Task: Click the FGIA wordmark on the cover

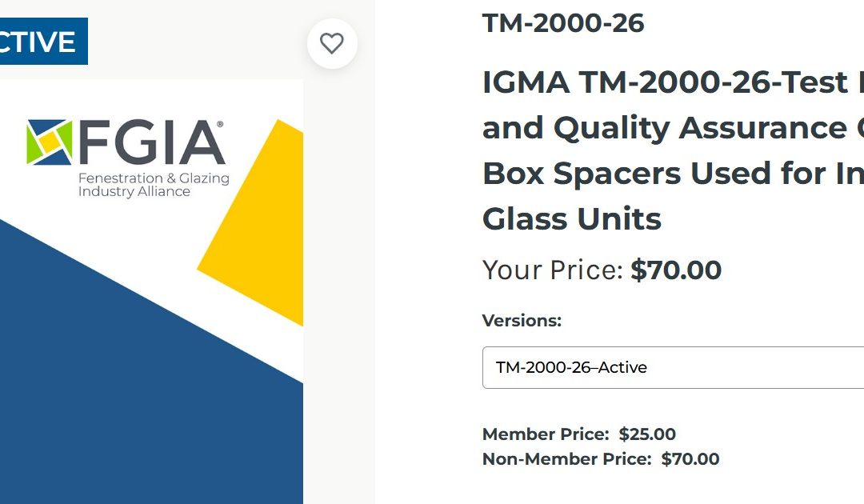Action: click(150, 142)
